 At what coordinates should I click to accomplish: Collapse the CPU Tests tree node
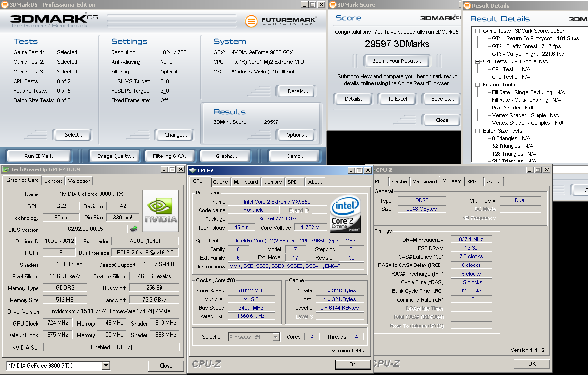pyautogui.click(x=478, y=61)
